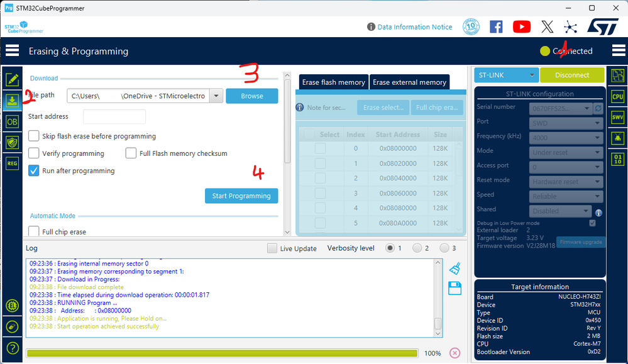Click the programming panel vertical scrollbar

[287, 121]
